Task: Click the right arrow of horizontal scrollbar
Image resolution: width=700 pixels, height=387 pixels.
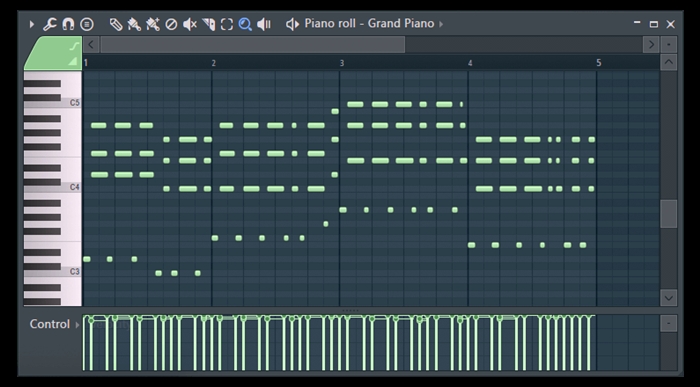Action: pos(651,45)
